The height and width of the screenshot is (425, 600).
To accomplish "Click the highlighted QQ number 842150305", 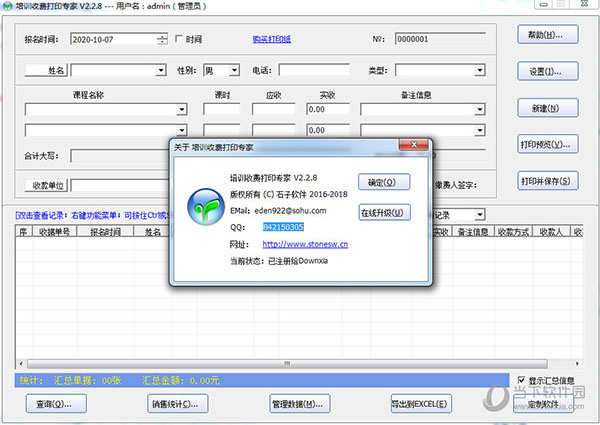I will point(283,227).
